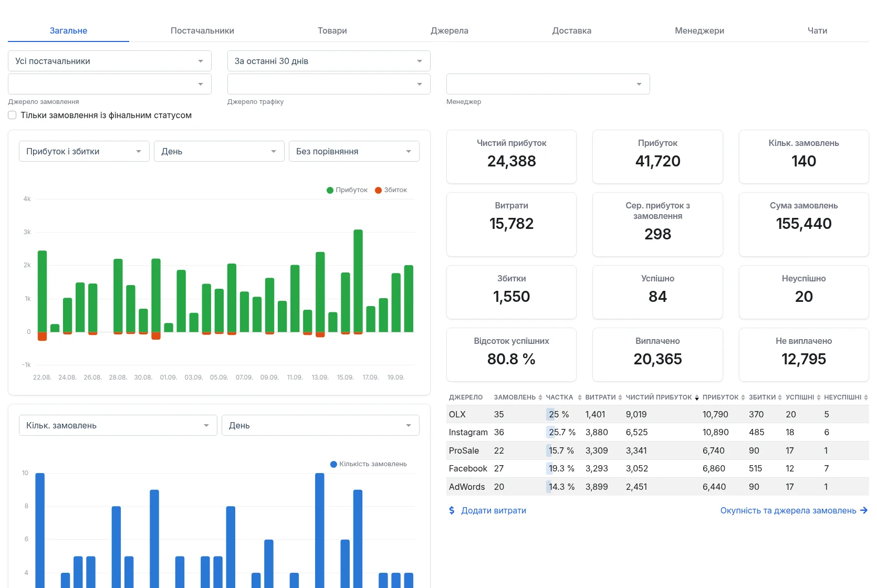Click the arrow icon after Окупність link
Screen dimensions: 877x588
tap(864, 510)
